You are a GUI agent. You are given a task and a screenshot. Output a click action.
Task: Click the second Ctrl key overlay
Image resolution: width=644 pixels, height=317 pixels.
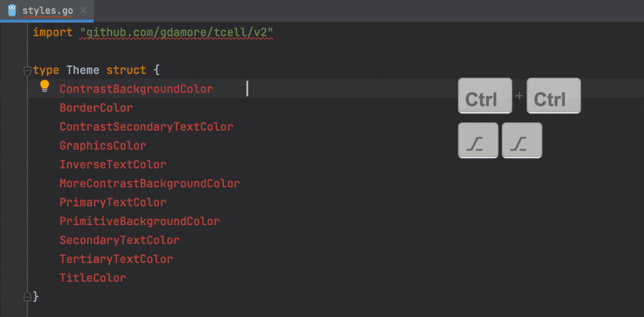[x=554, y=96]
